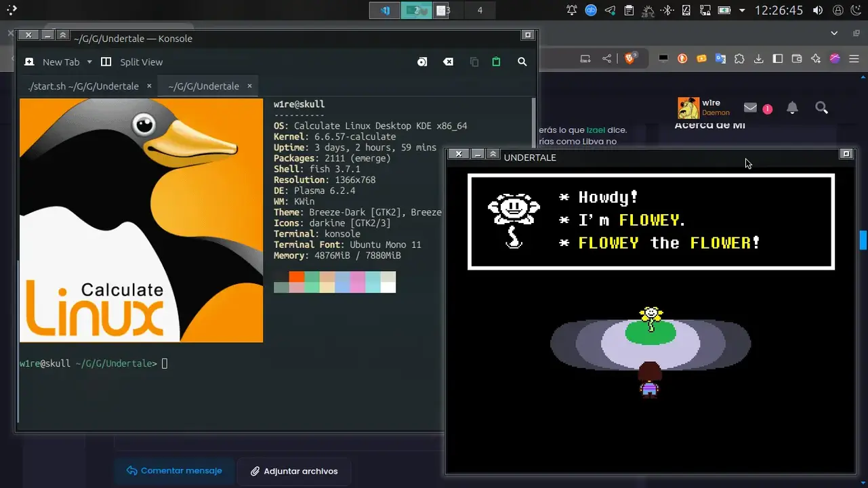
Task: Click the 12:26:45 panel clock
Action: pyautogui.click(x=779, y=10)
